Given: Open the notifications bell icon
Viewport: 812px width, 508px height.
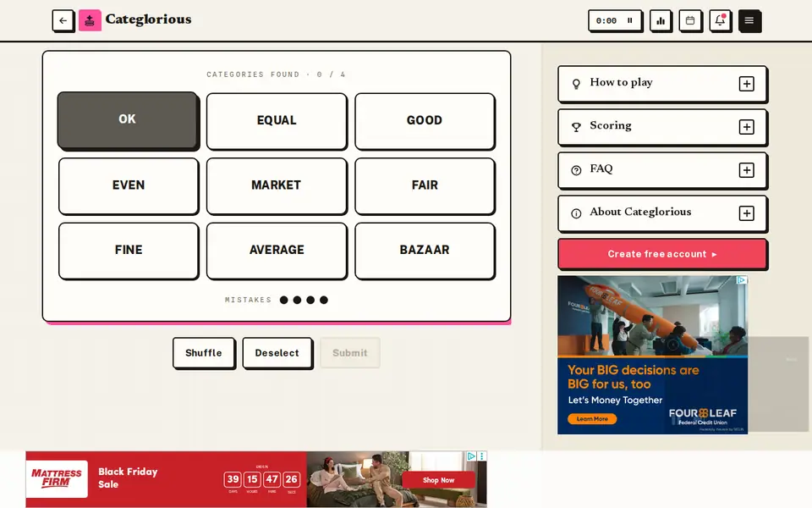Looking at the screenshot, I should 720,20.
